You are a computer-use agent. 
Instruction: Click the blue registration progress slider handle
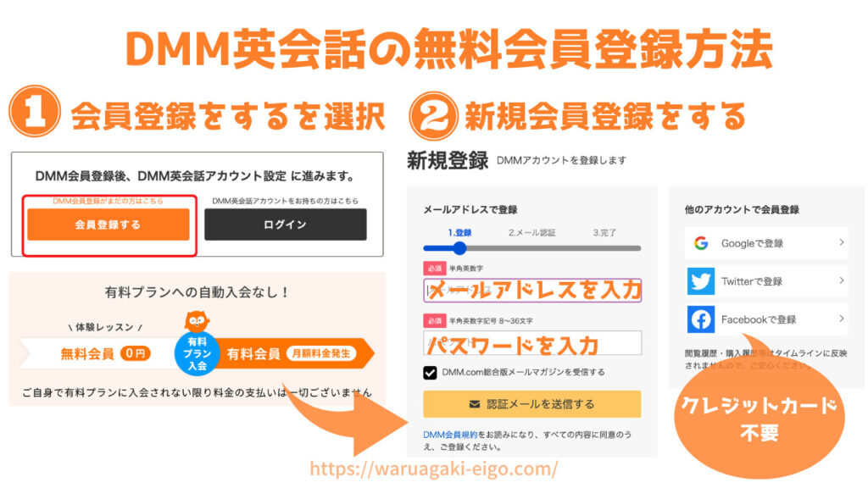click(x=459, y=248)
